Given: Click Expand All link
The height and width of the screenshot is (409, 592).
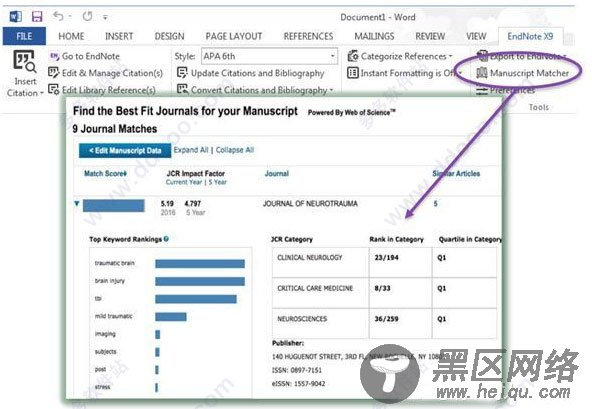Looking at the screenshot, I should coord(191,150).
